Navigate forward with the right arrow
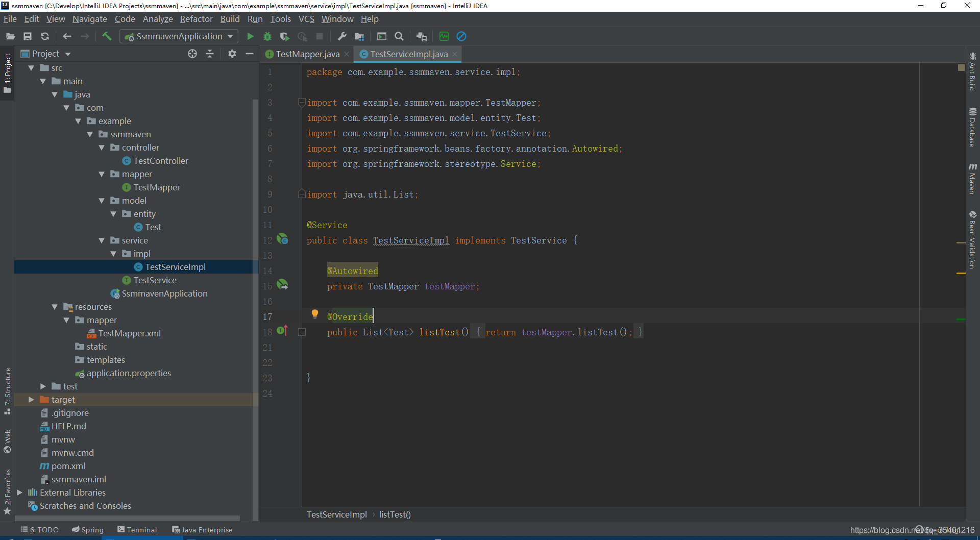 (x=85, y=36)
